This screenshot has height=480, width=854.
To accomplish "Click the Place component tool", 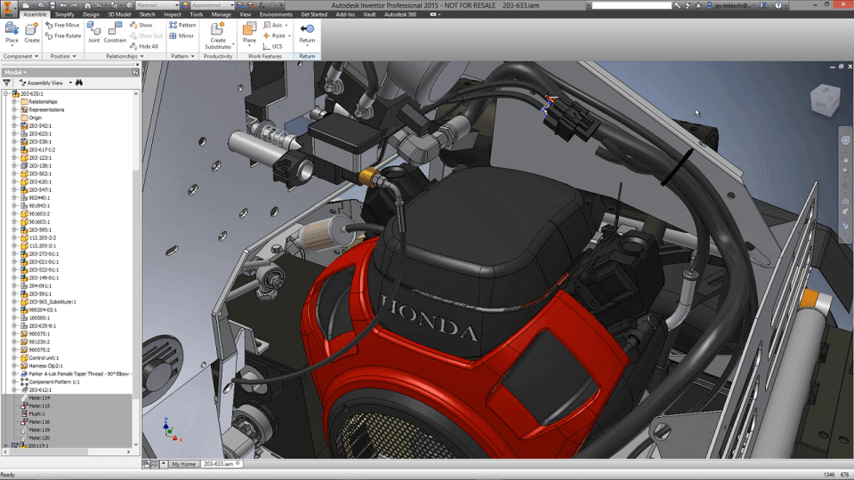I will click(x=12, y=33).
